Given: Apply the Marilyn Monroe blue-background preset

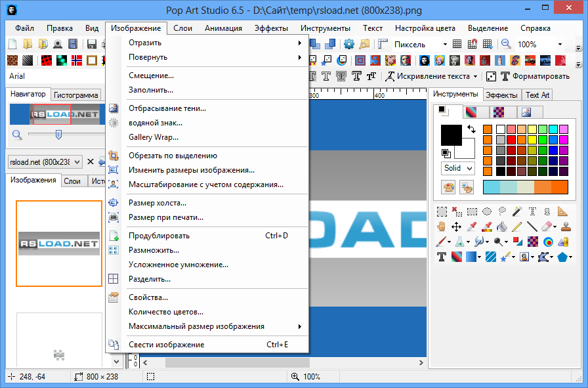Looking at the screenshot, I should click(x=439, y=60).
